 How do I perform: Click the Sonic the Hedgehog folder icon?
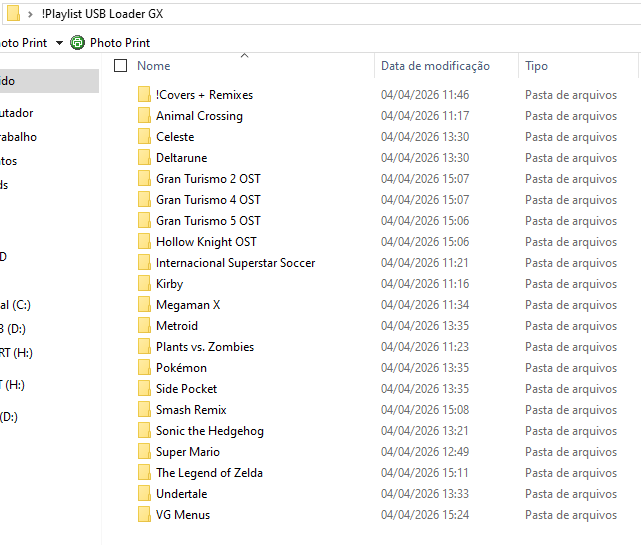point(144,430)
